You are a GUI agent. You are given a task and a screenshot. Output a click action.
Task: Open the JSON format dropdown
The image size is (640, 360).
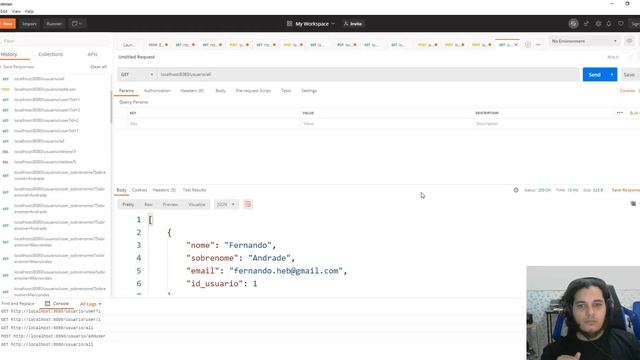pyautogui.click(x=226, y=204)
